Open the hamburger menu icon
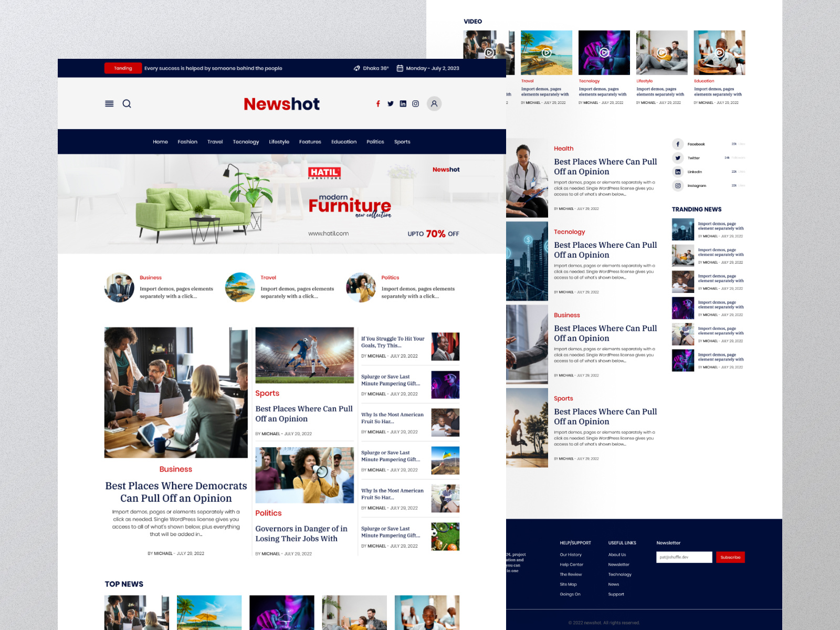 pyautogui.click(x=109, y=104)
